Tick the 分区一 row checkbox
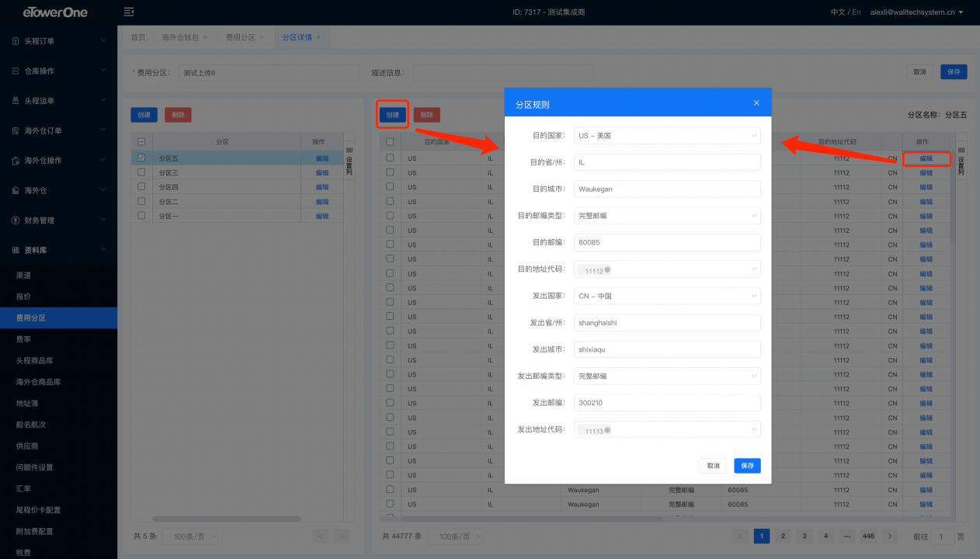The image size is (980, 559). 141,216
